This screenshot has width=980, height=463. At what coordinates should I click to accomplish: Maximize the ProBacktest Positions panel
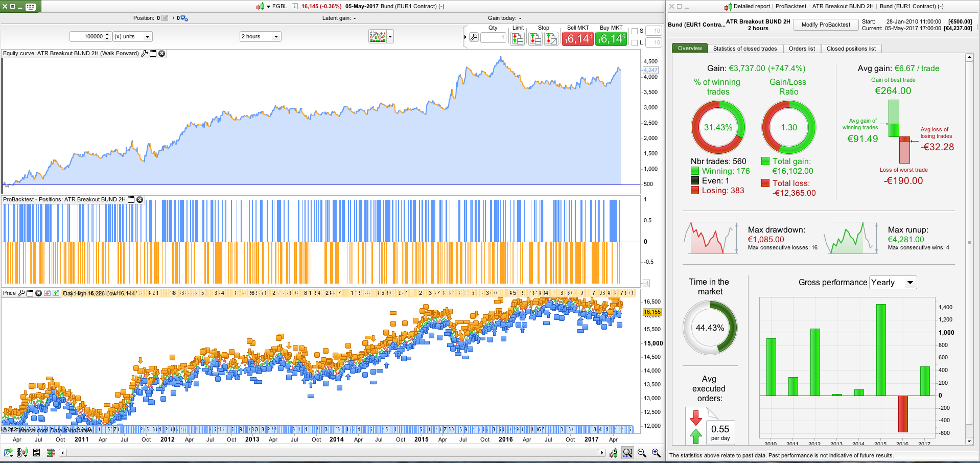(131, 199)
